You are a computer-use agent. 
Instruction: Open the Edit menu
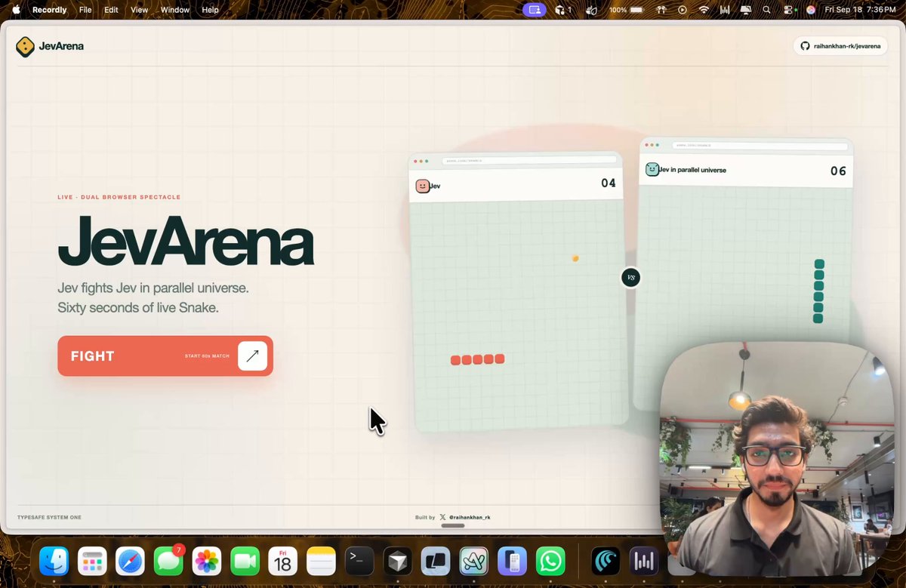click(111, 10)
